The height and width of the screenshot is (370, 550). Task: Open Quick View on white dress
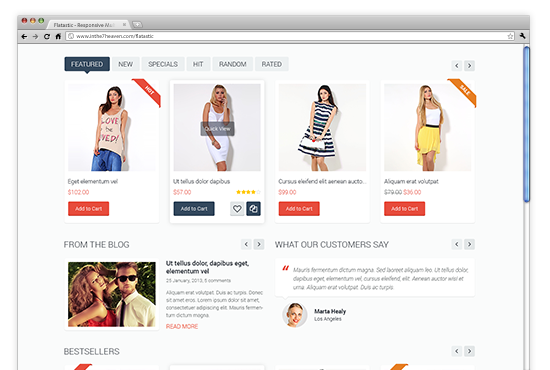[x=217, y=129]
